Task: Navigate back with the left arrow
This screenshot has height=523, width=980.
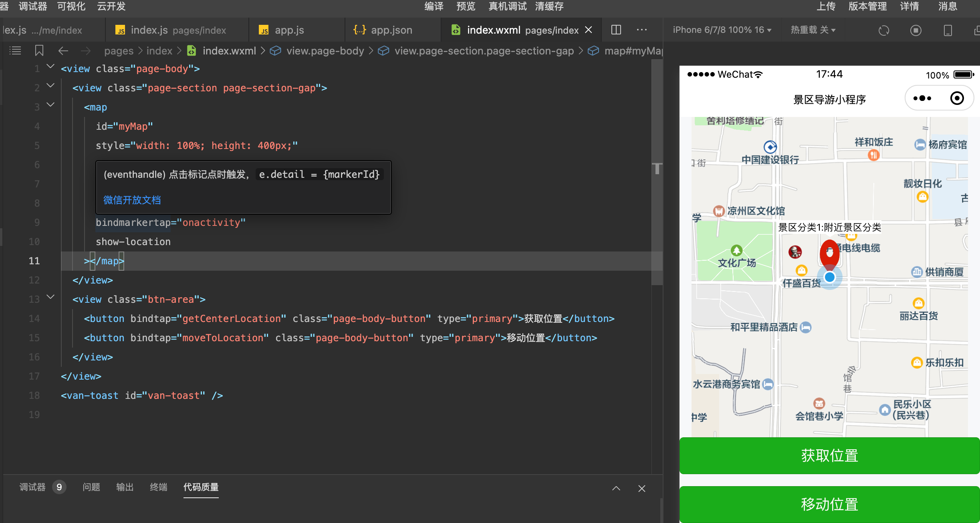Action: tap(63, 51)
